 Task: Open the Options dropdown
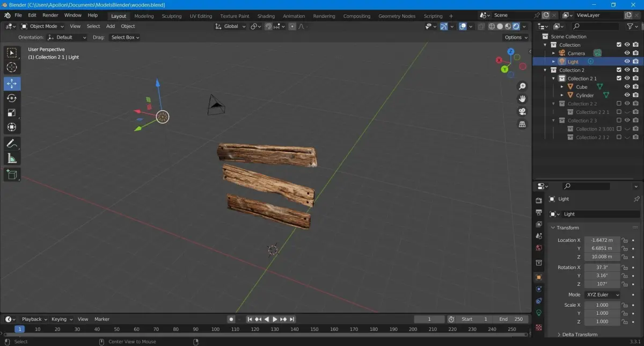(x=516, y=37)
